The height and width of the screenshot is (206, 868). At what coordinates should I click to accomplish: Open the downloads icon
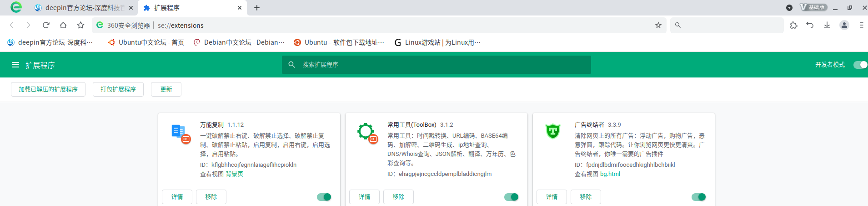(x=827, y=25)
